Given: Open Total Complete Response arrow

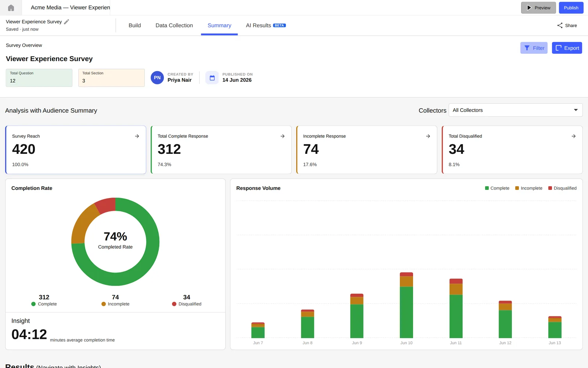Looking at the screenshot, I should point(283,136).
